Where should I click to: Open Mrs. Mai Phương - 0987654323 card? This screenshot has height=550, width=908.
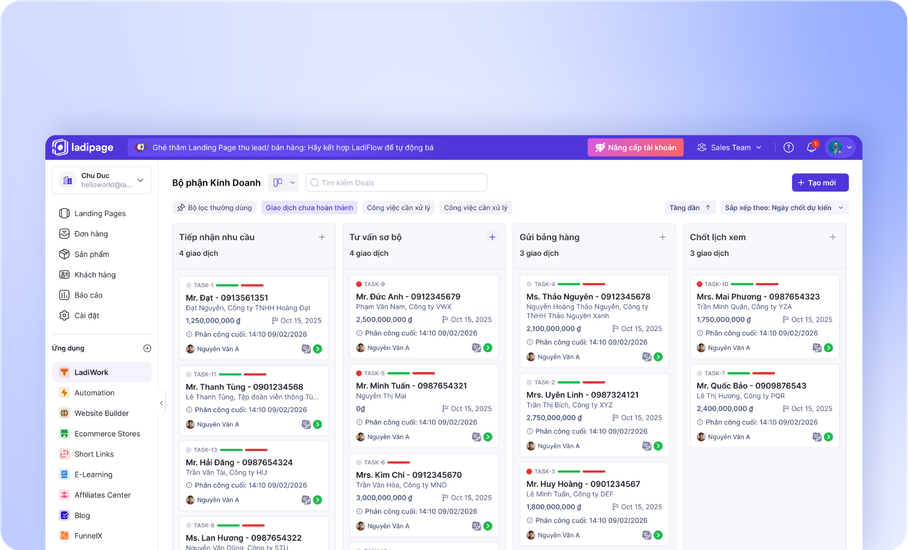pos(764,317)
